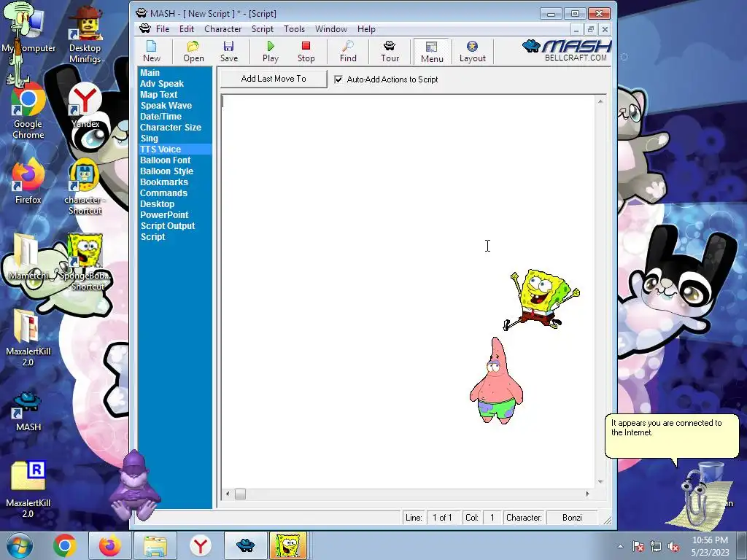Select the MaxalertKill 2.0 archive with R badge

28,489
